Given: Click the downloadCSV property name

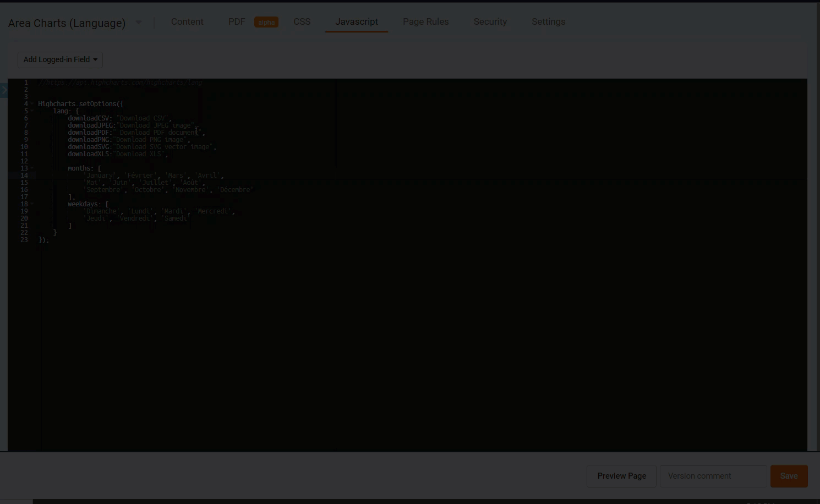Looking at the screenshot, I should click(88, 118).
